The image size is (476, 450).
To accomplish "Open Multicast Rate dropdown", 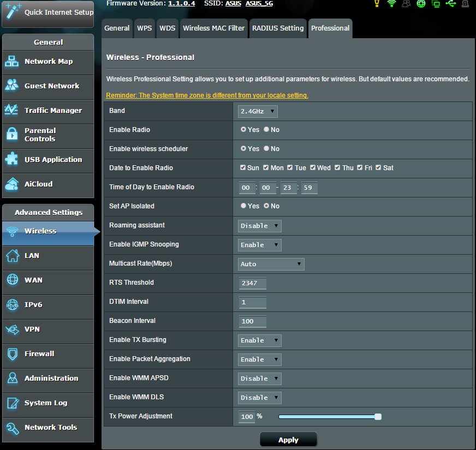I will click(271, 264).
